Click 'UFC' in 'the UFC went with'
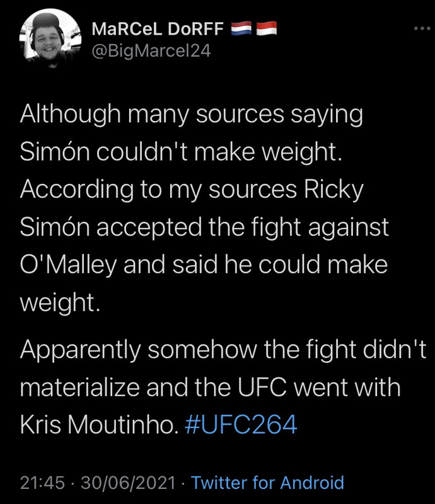This screenshot has height=504, width=435. tap(262, 387)
